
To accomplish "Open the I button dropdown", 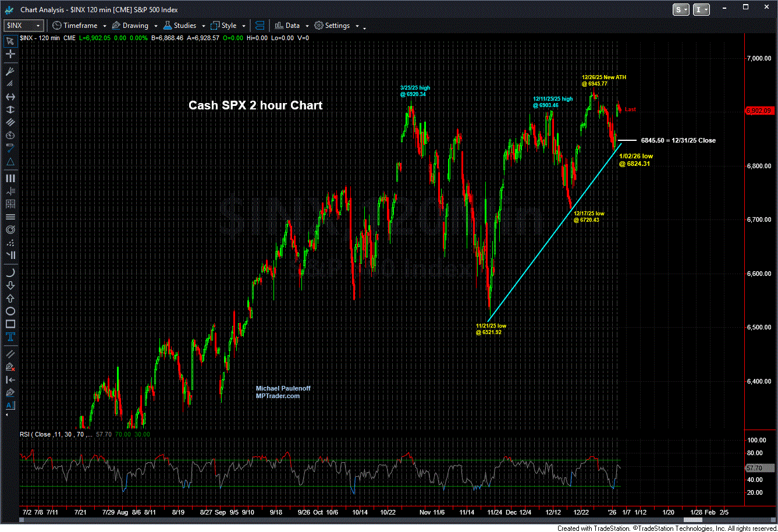I will (x=702, y=9).
